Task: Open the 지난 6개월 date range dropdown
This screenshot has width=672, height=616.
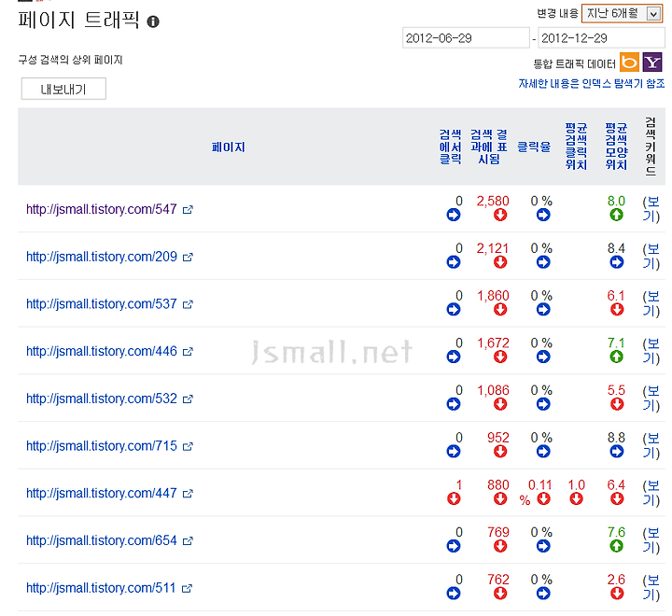Action: tap(622, 13)
